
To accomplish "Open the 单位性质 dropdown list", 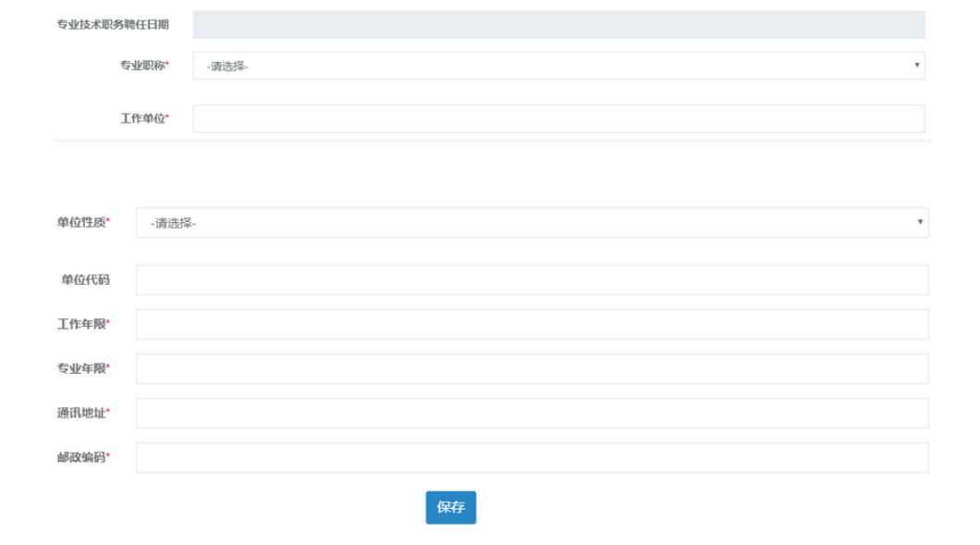I will tap(532, 222).
